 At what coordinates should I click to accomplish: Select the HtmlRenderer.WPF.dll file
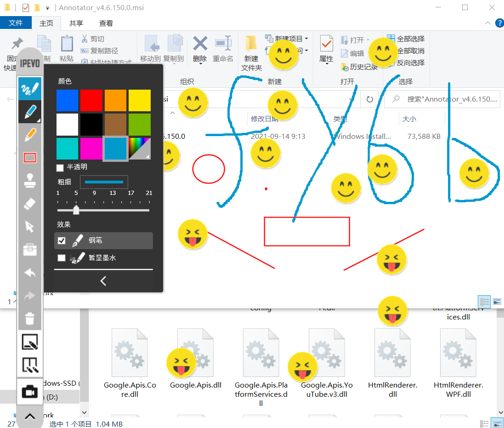coord(459,363)
